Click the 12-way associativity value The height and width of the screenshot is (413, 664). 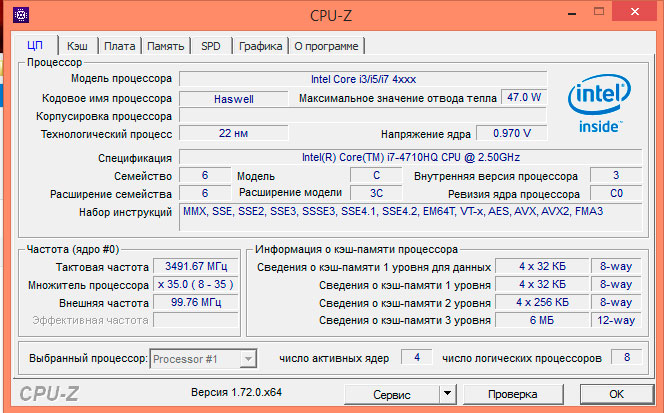616,320
